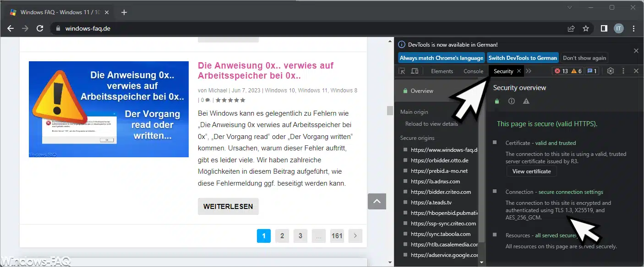Viewport: 644px width, 267px height.
Task: Open DevTools settings gear
Action: [610, 71]
